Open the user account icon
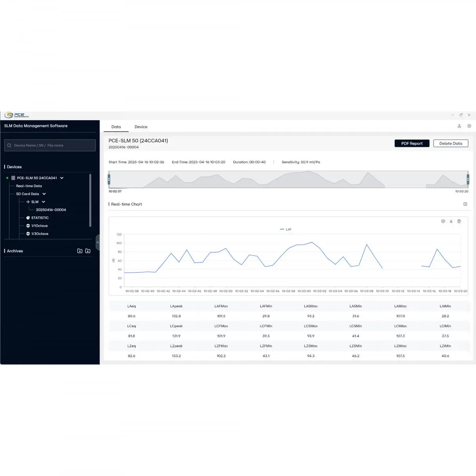This screenshot has height=476, width=476. click(x=459, y=126)
